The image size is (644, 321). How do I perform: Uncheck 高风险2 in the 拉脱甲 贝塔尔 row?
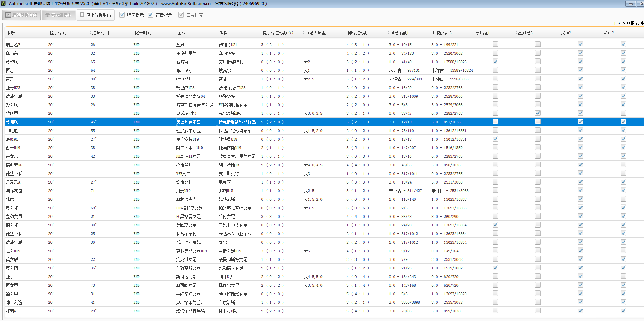point(538,113)
